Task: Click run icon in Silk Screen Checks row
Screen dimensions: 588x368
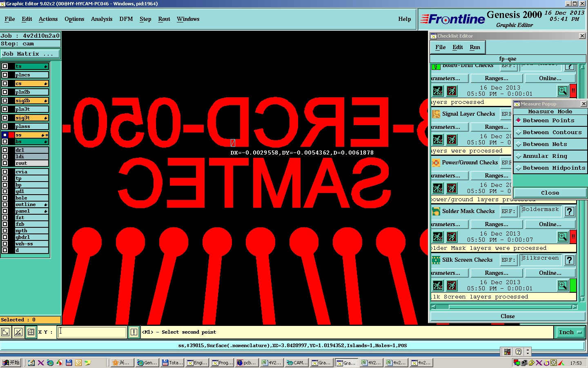Action: pos(438,285)
